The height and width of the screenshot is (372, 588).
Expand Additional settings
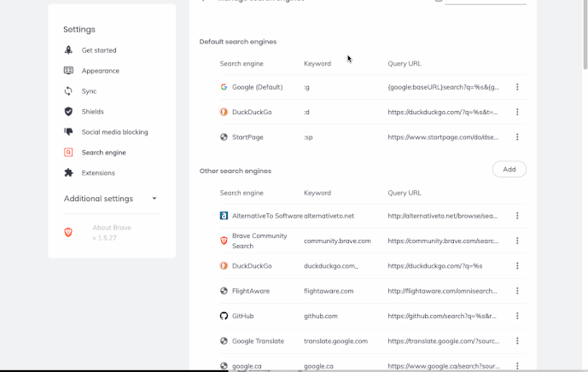pos(110,199)
